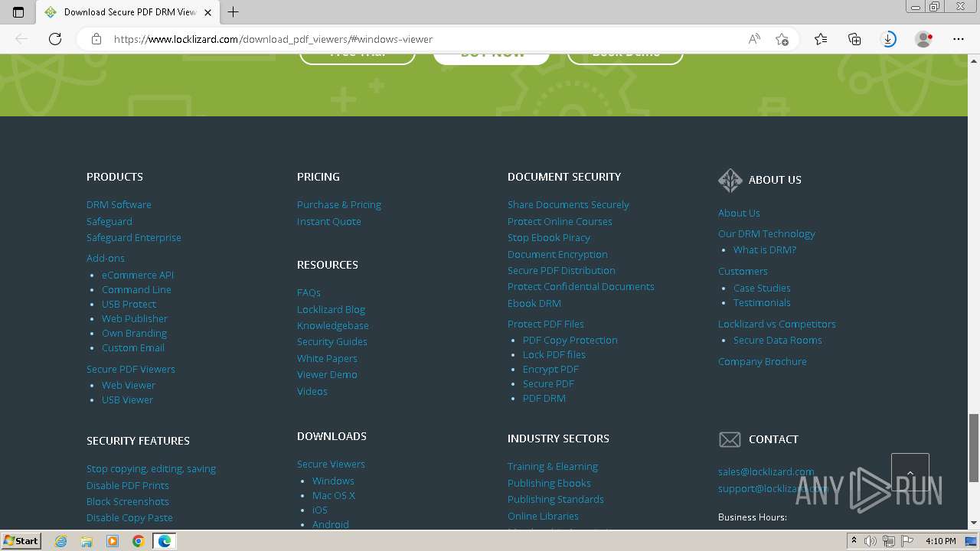The image size is (980, 551).
Task: Open Security Guides link
Action: (332, 341)
